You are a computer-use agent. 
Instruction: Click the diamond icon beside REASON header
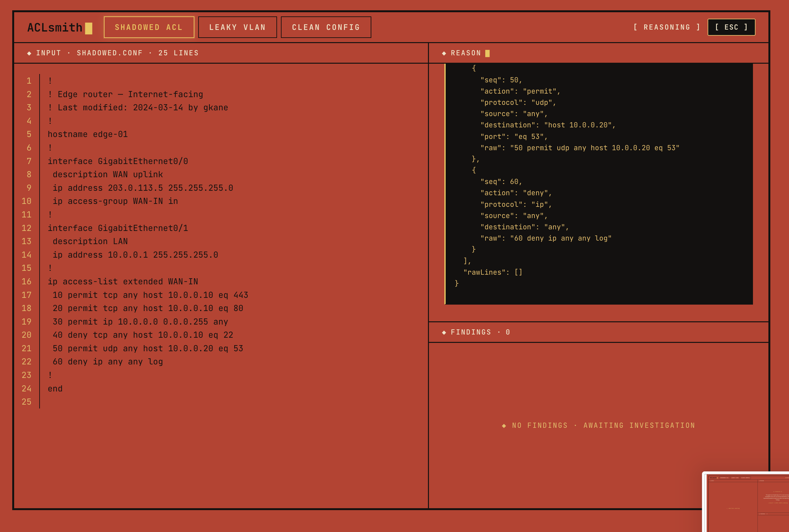click(x=444, y=53)
